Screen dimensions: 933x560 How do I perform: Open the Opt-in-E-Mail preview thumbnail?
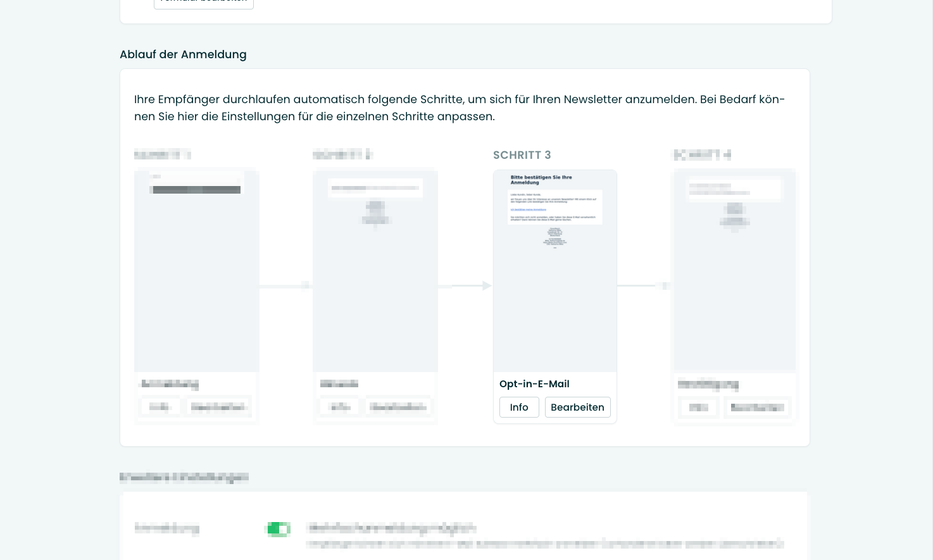pyautogui.click(x=555, y=270)
